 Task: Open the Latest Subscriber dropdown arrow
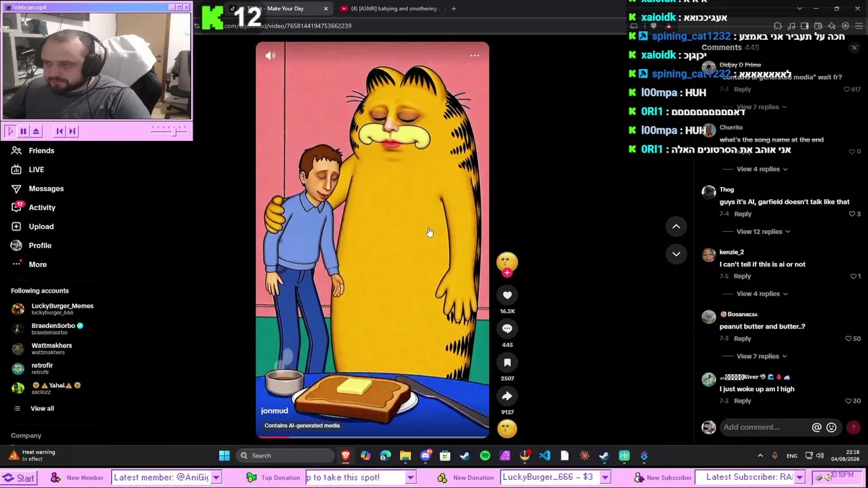[x=800, y=478]
